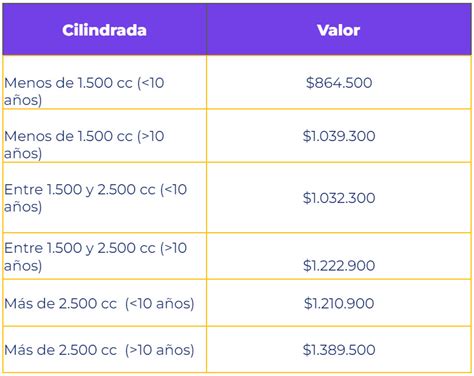Click 'años)' on the second line of first row

point(23,100)
